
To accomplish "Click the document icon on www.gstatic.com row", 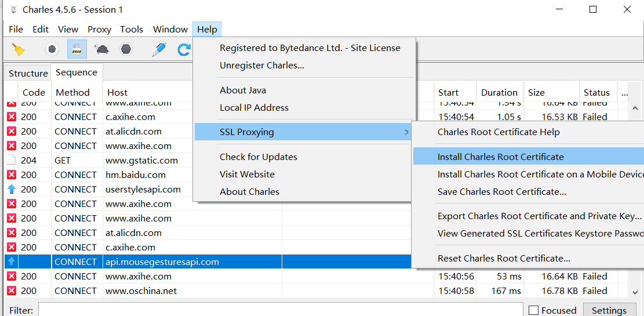I will [12, 160].
